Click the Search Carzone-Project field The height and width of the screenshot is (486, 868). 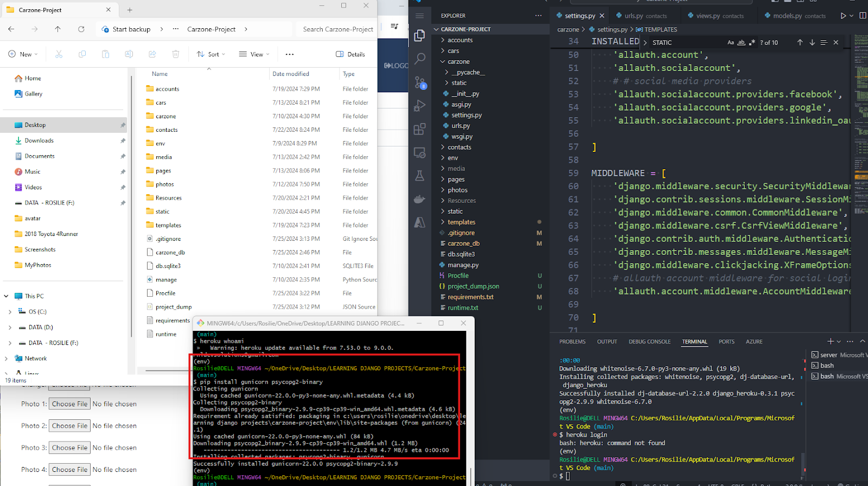coord(337,29)
